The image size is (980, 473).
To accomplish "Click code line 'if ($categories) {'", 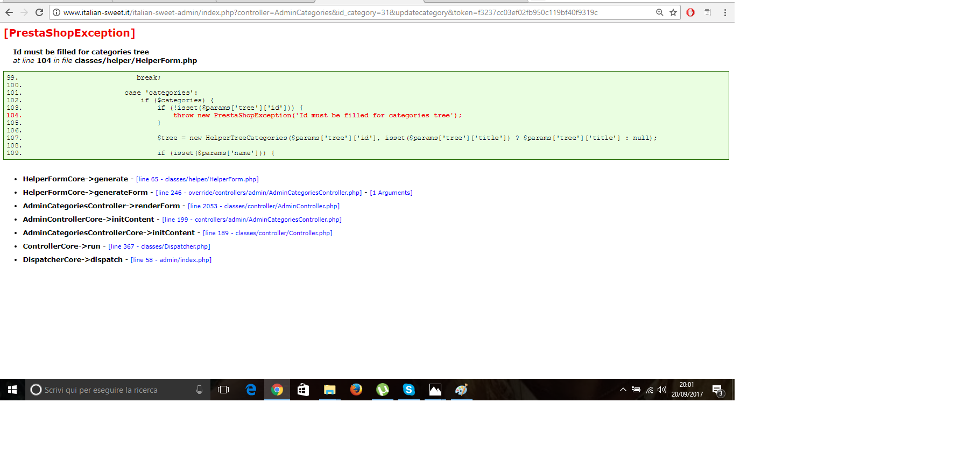I will [x=178, y=101].
